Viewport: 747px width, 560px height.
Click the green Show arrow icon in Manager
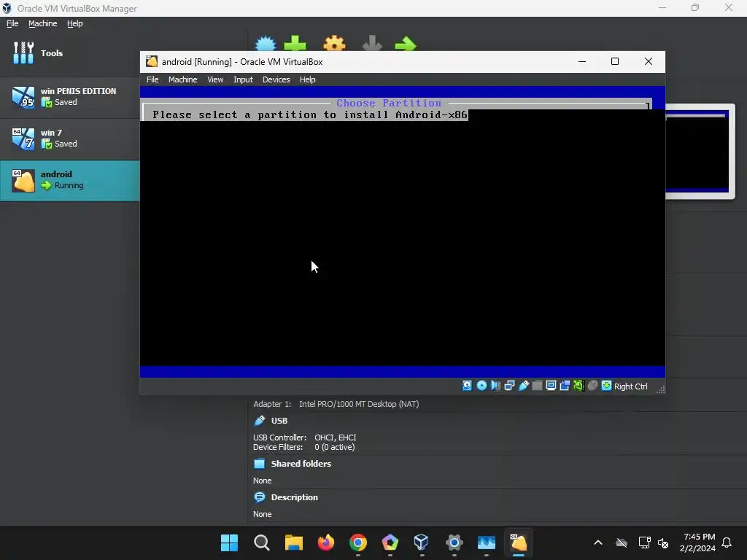click(x=406, y=44)
